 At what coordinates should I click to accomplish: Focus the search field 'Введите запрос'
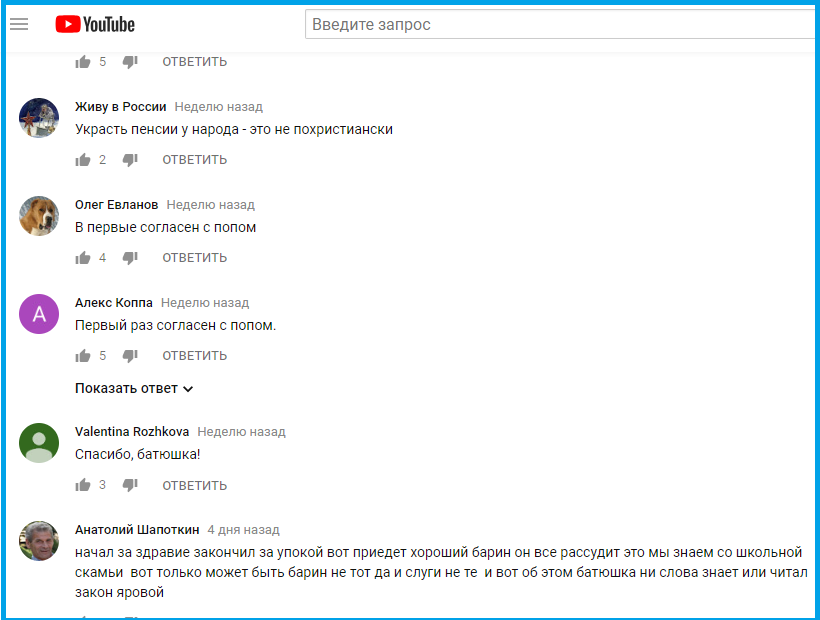[x=561, y=24]
